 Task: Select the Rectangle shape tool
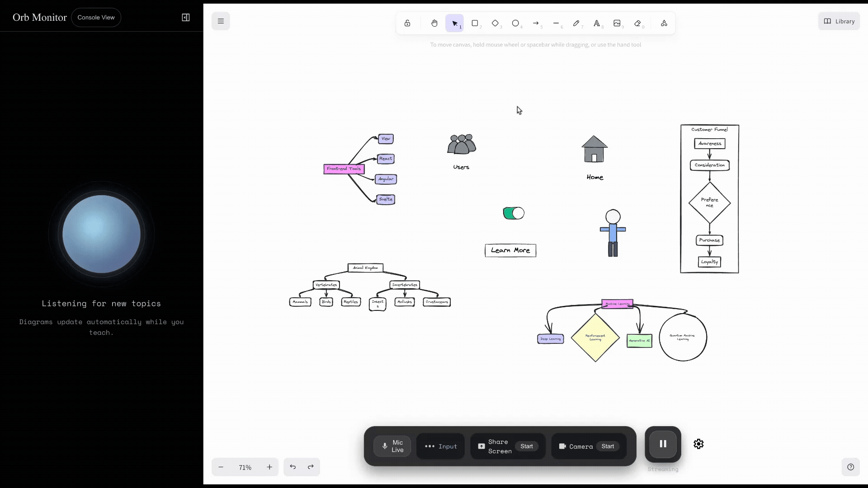[475, 23]
